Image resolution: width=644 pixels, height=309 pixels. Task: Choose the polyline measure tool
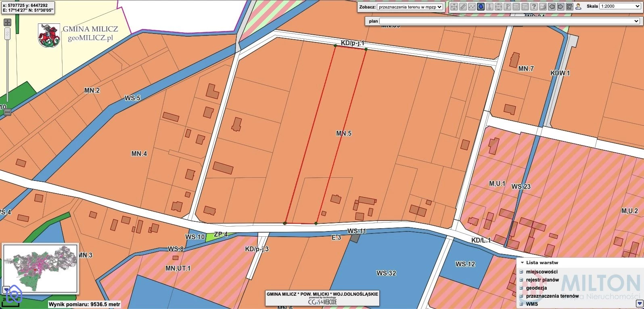[x=472, y=6]
